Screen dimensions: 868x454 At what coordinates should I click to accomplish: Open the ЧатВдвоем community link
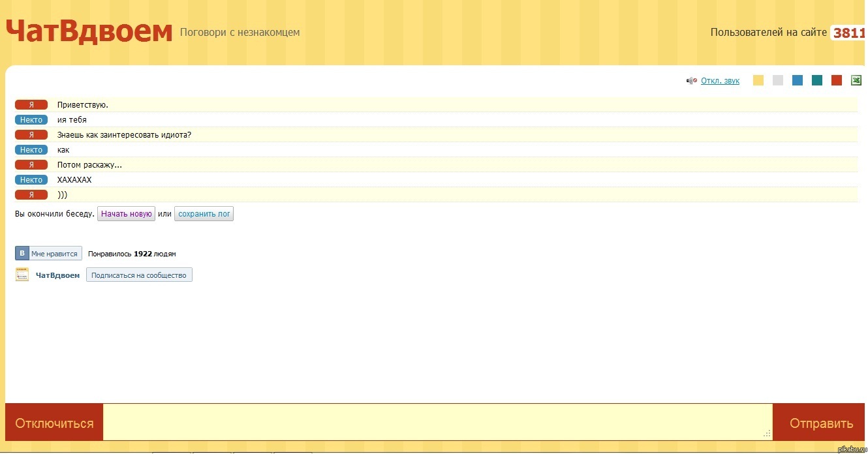point(57,275)
